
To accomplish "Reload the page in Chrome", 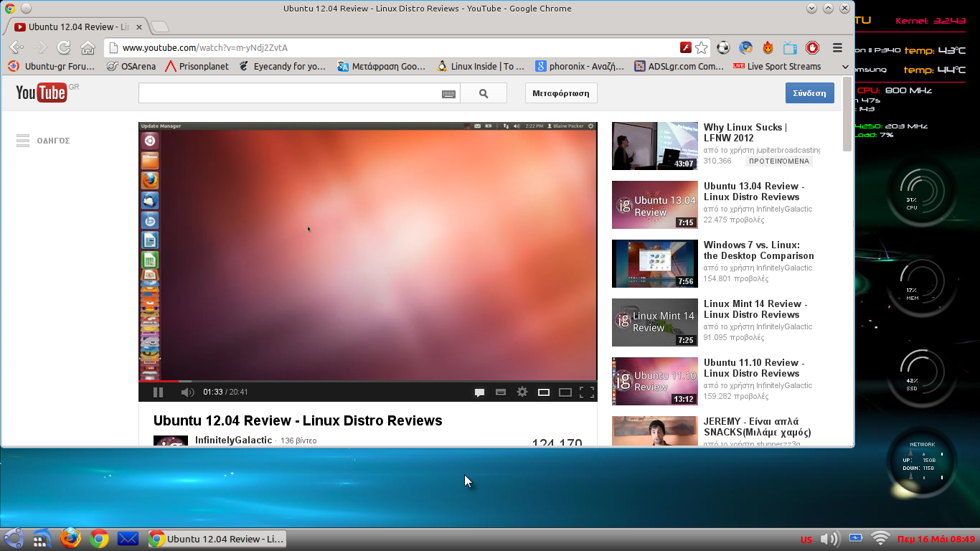I will pos(64,48).
